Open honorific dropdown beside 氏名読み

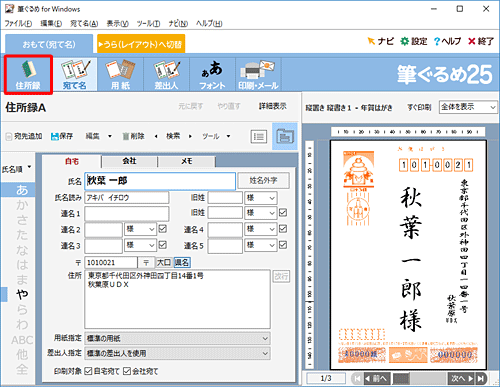click(x=261, y=198)
